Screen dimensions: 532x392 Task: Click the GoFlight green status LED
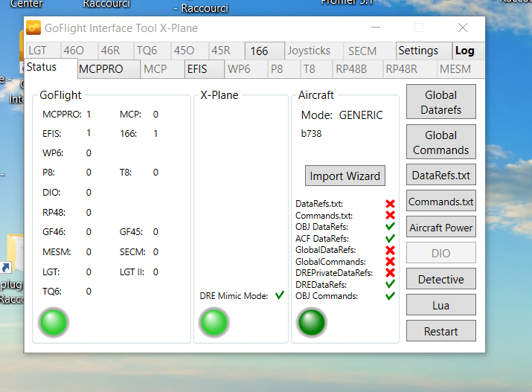click(54, 323)
